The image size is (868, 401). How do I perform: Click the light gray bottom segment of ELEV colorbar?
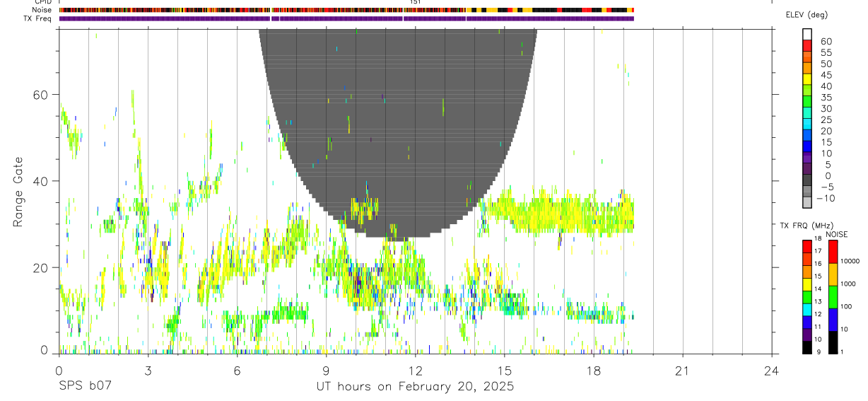807,203
